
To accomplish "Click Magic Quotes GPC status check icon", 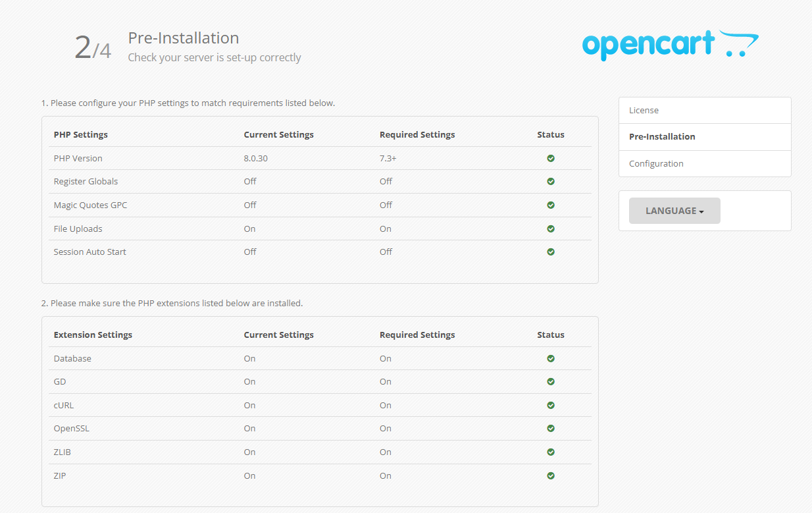I will coord(551,205).
